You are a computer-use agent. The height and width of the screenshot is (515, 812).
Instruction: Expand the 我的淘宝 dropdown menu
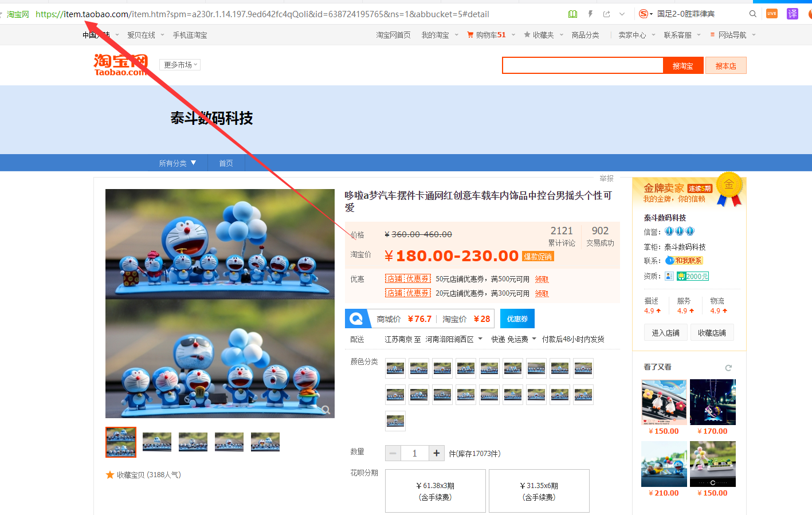pyautogui.click(x=440, y=35)
